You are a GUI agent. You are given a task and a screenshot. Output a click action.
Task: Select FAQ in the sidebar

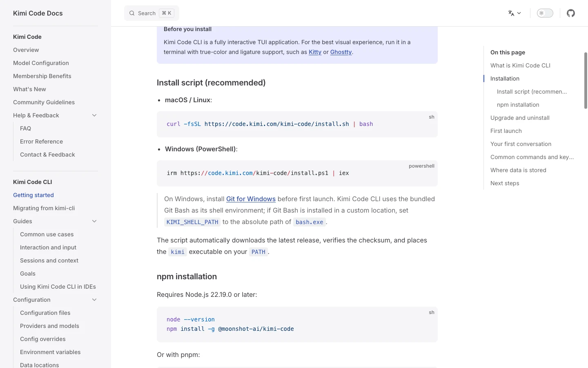[25, 128]
